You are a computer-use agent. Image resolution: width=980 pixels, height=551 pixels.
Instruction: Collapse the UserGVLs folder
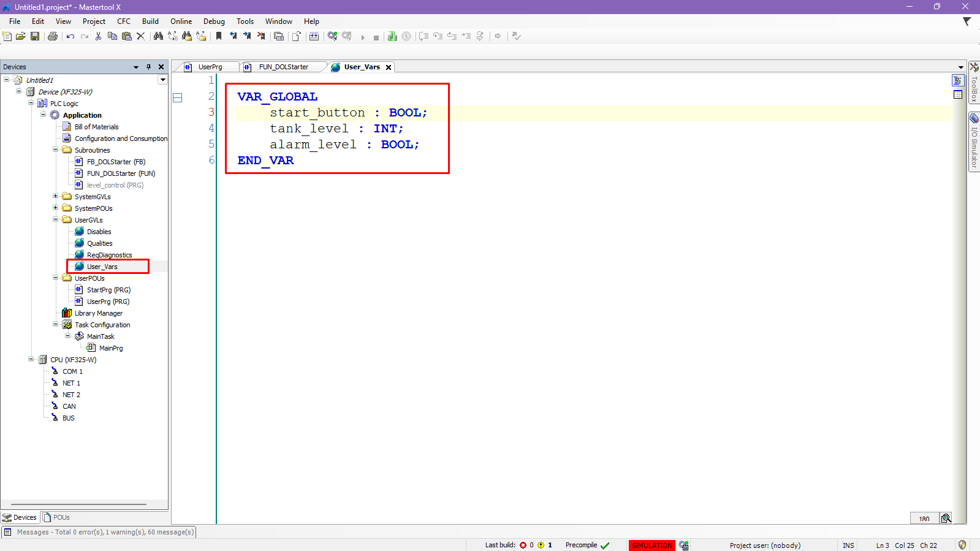click(x=56, y=219)
